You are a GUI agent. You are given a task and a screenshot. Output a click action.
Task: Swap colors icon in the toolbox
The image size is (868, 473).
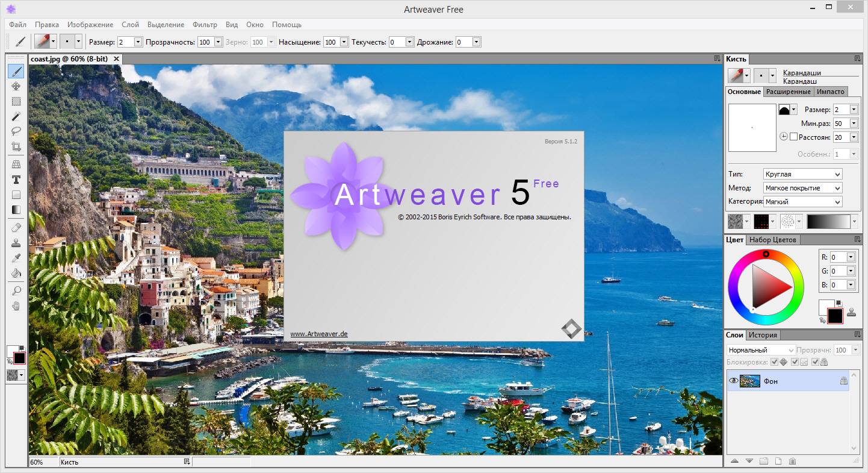[x=10, y=361]
